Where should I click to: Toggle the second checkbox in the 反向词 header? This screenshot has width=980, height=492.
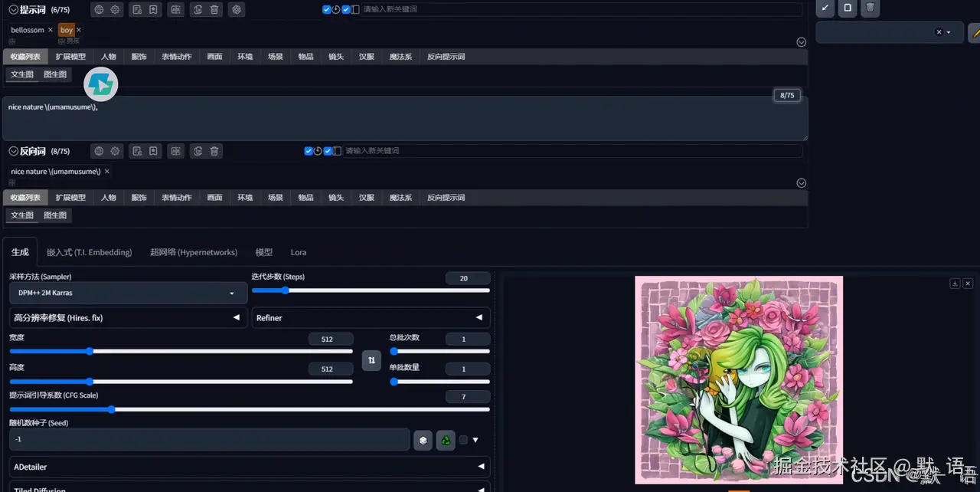(328, 151)
